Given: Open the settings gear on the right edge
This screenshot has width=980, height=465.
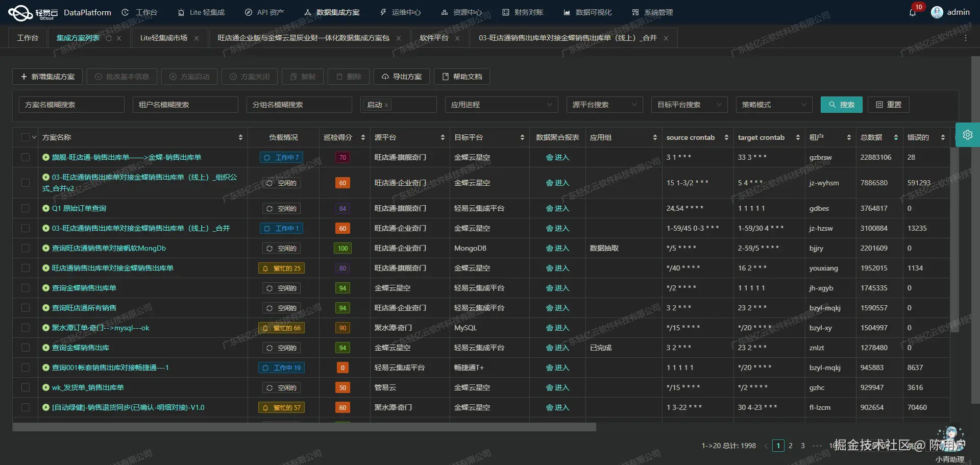Looking at the screenshot, I should (x=968, y=135).
